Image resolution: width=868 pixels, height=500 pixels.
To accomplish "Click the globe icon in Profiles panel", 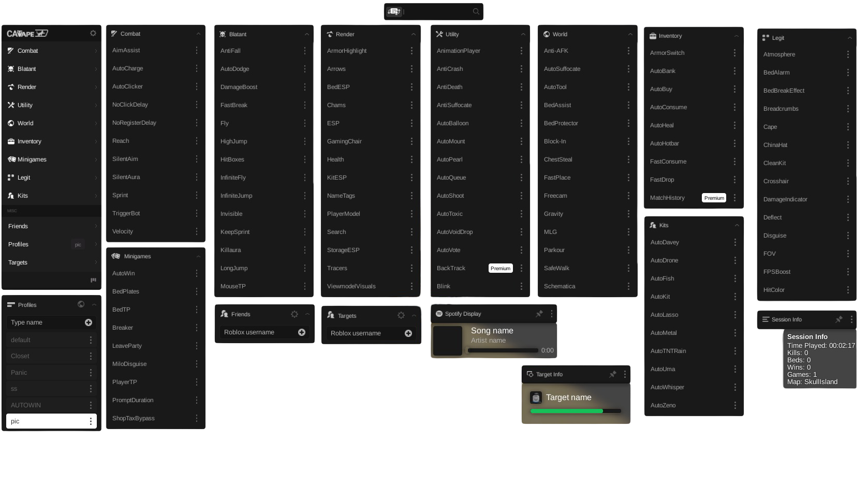I will click(81, 304).
